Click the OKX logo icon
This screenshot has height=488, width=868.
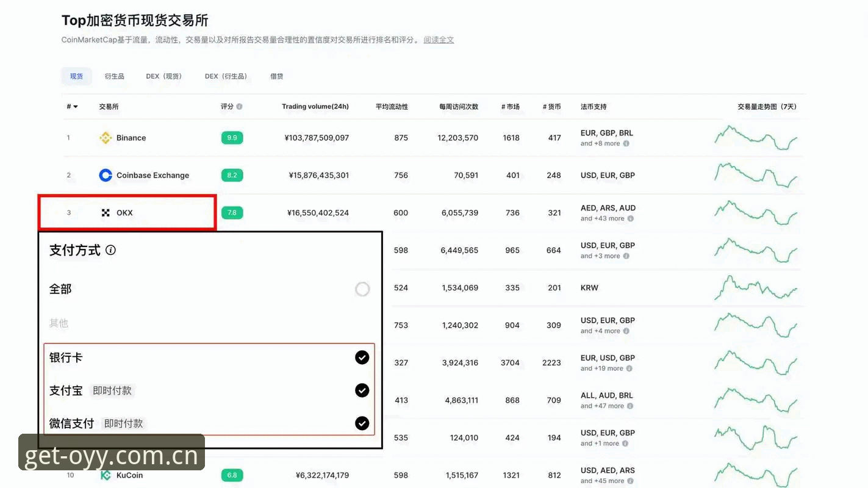(x=106, y=213)
